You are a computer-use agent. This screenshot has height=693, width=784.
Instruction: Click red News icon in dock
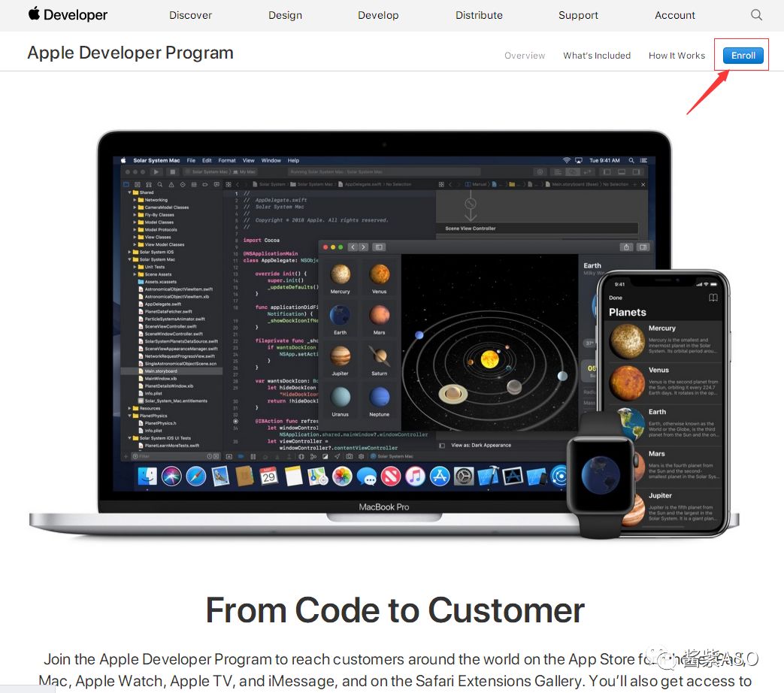(391, 476)
